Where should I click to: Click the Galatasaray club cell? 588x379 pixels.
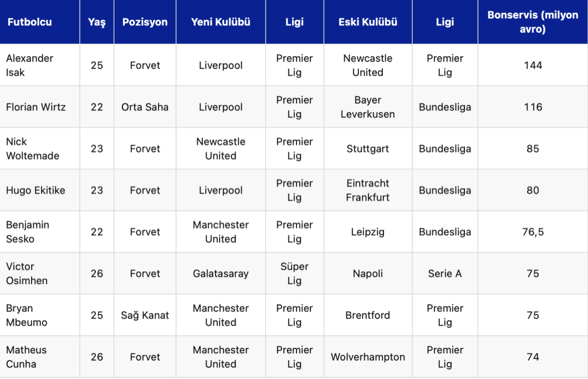(x=221, y=274)
